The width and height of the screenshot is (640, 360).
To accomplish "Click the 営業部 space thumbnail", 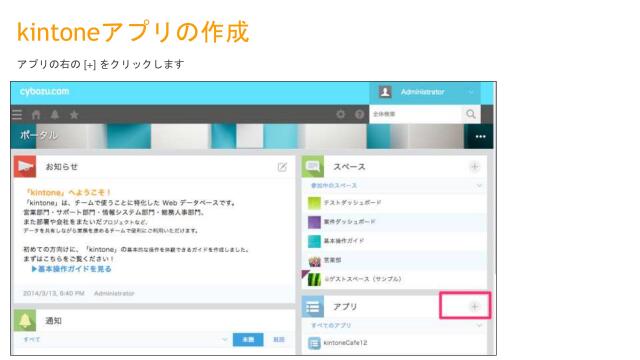I will click(x=314, y=260).
